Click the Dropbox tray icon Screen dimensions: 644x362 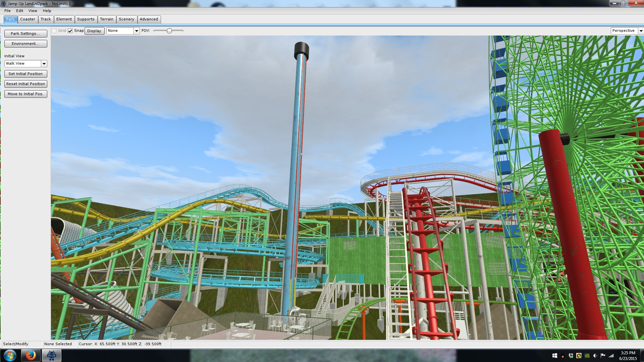[x=571, y=356]
